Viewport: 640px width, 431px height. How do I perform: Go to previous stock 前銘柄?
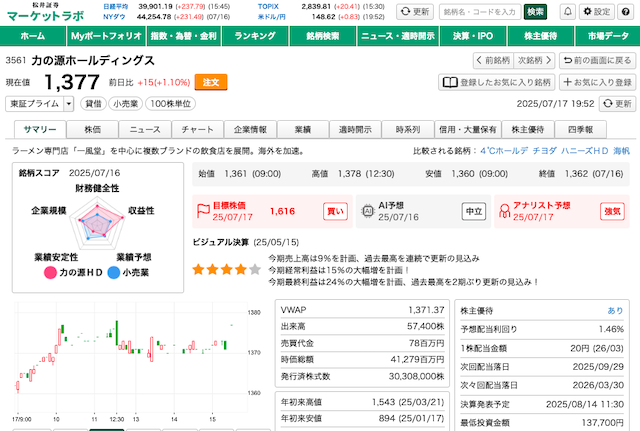pyautogui.click(x=493, y=60)
